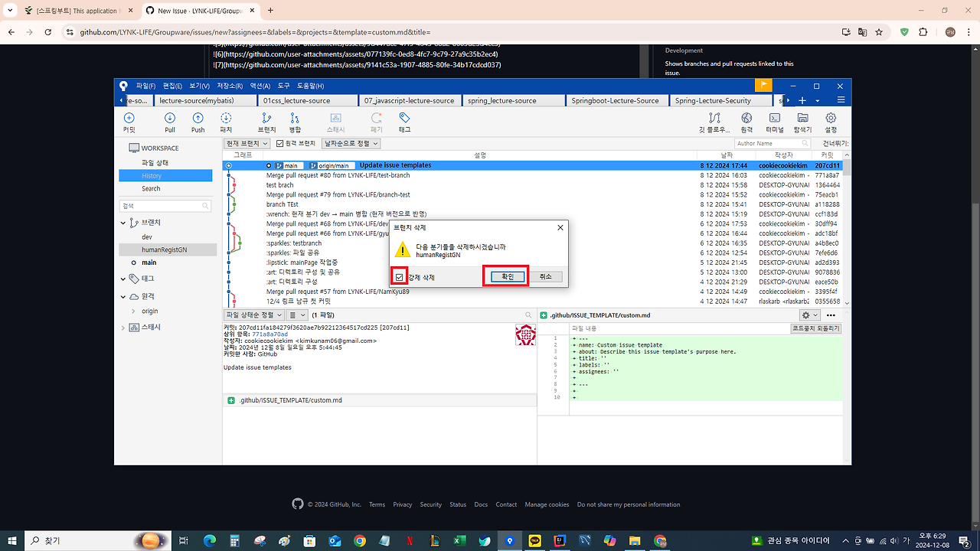
Task: Click the Chrome translate icon in the address bar
Action: pyautogui.click(x=862, y=32)
